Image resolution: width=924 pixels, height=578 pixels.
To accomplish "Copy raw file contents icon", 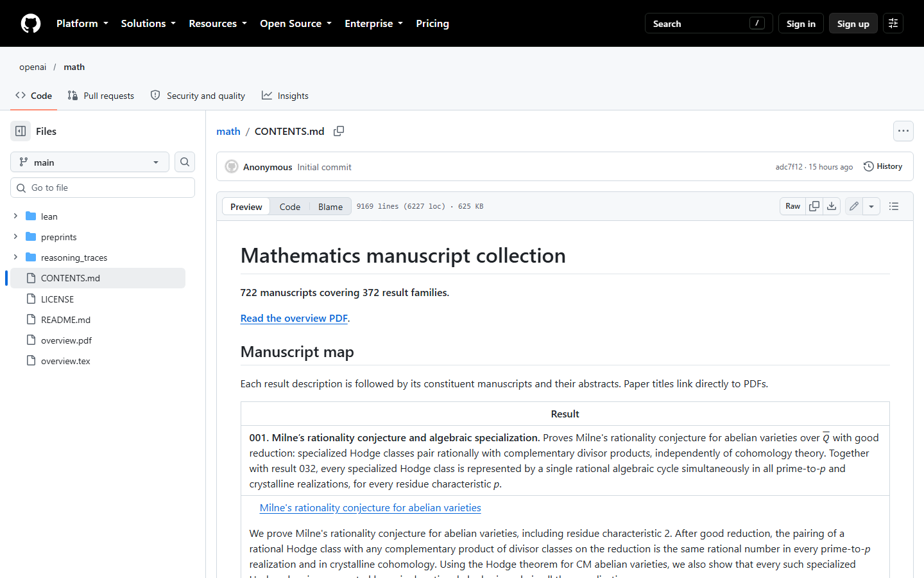I will coord(814,206).
